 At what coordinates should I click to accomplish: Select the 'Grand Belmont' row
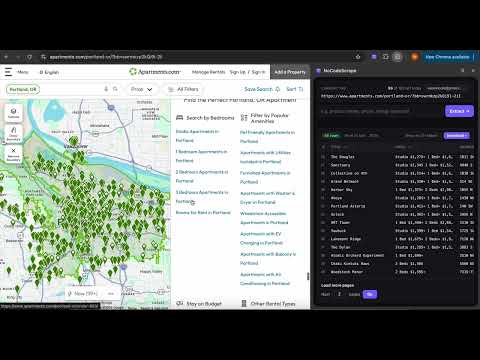click(397, 181)
